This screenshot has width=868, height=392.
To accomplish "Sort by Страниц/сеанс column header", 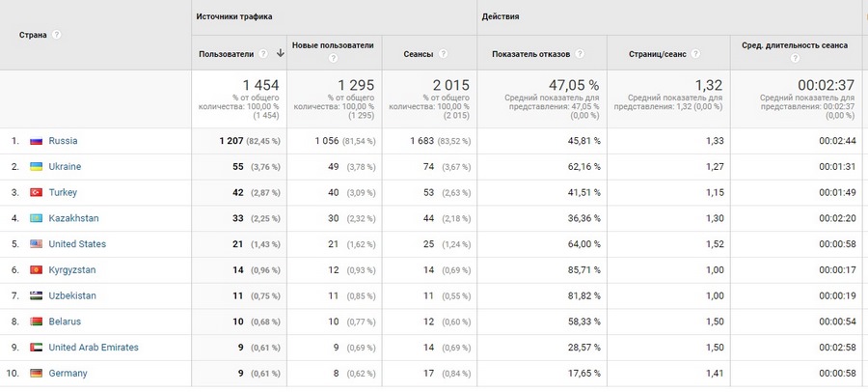I will tap(657, 54).
